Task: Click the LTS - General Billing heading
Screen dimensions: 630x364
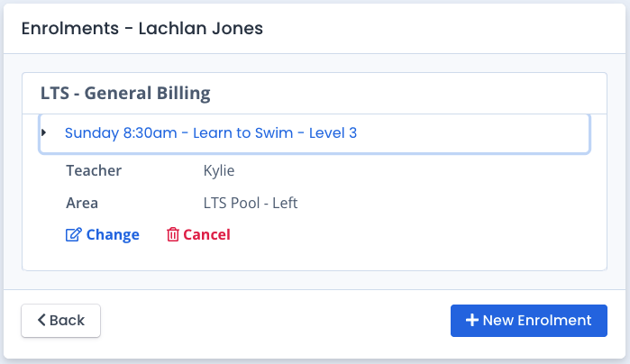Action: pyautogui.click(x=125, y=93)
